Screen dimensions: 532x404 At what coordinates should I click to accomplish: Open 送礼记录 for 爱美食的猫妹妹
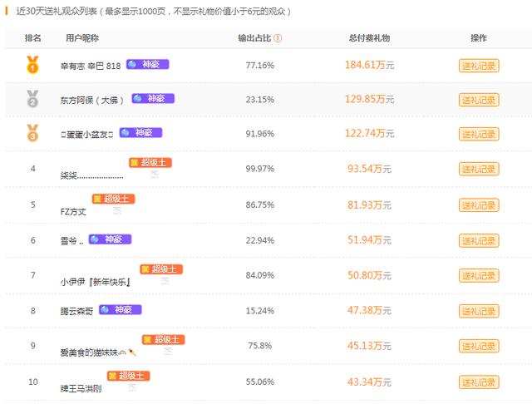click(479, 346)
